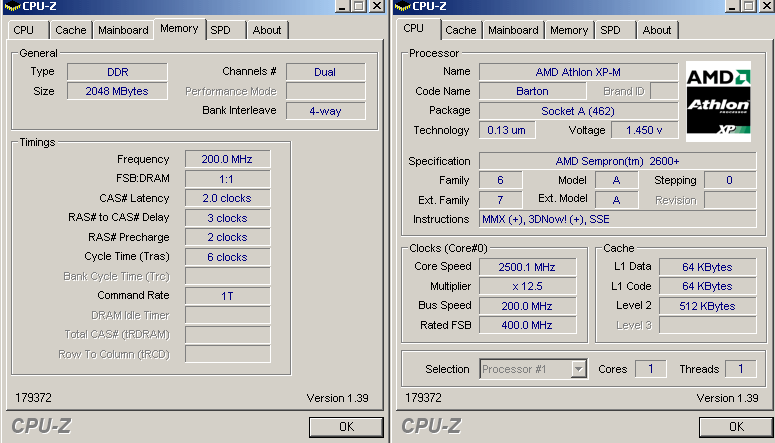Click CAS# Latency value 2.0 clocks

click(227, 198)
